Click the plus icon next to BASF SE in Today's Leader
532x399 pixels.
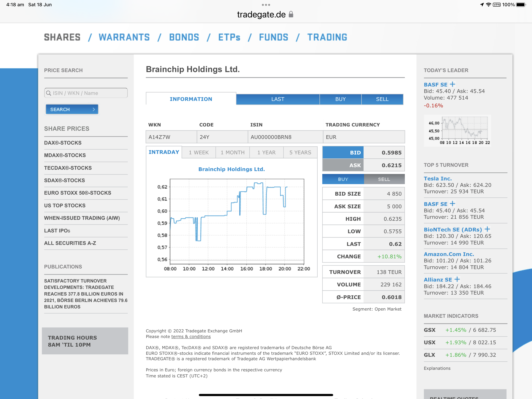[x=452, y=84]
